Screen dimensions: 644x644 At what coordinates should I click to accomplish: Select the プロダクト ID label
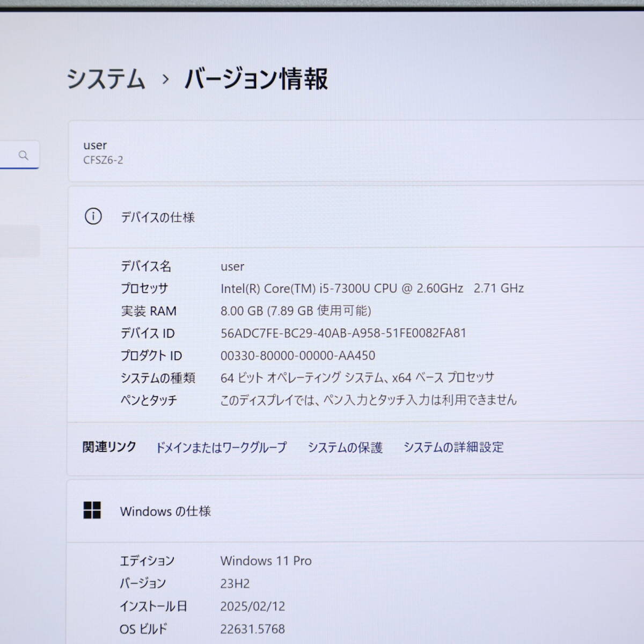pos(151,355)
